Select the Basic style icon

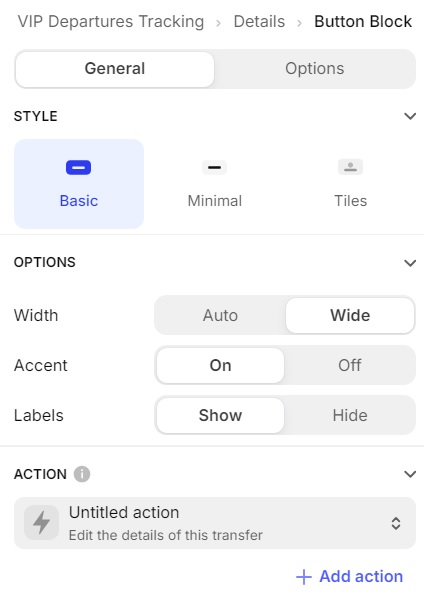[79, 168]
